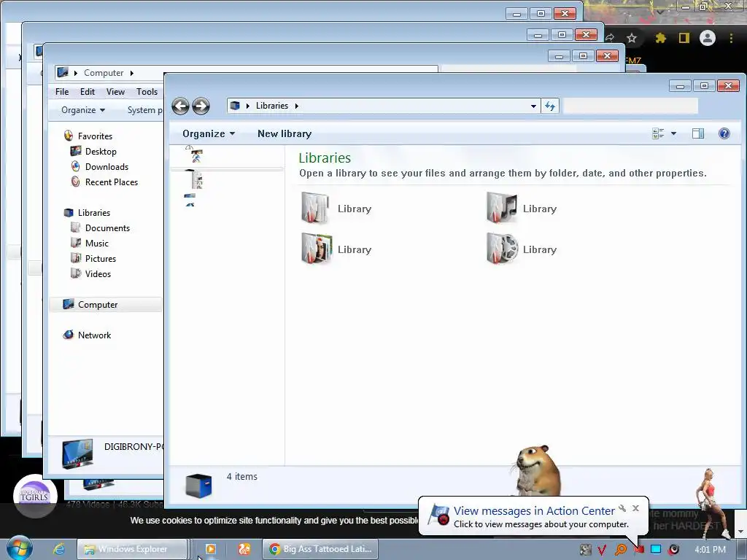Open the Music library icon
Screen dimensions: 747x560
(501, 208)
